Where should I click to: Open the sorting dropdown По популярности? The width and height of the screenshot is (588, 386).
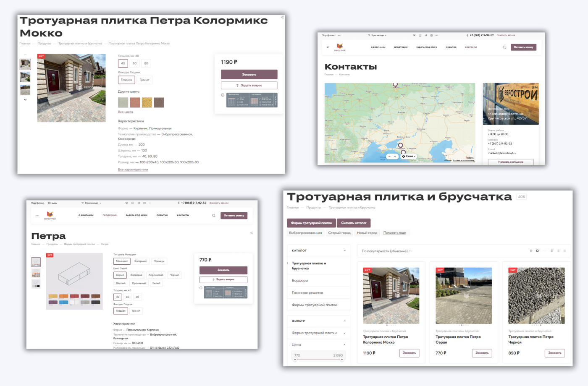(386, 251)
